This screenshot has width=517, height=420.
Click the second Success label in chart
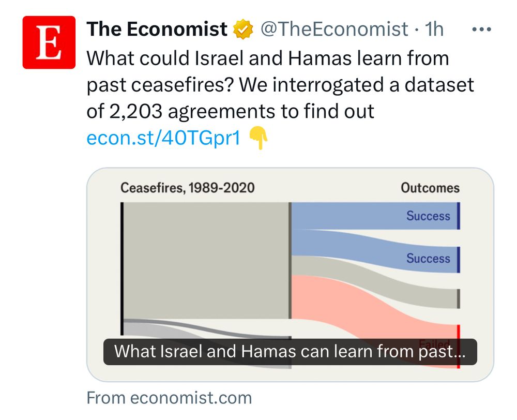(428, 258)
